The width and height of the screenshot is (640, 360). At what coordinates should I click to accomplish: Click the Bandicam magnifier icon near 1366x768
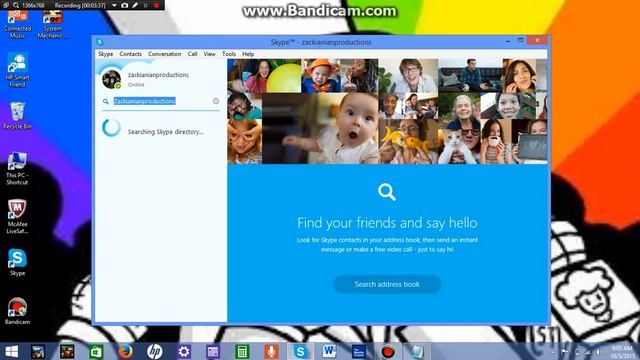(16, 5)
